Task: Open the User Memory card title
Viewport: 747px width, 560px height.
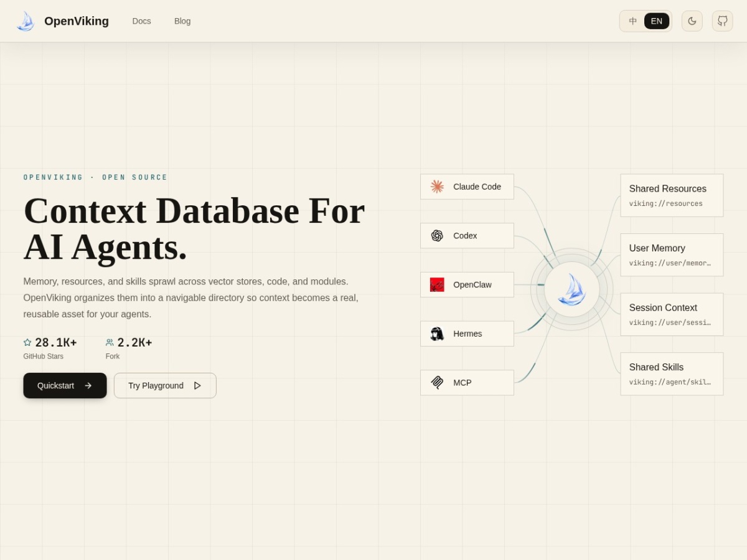Action: 657,248
